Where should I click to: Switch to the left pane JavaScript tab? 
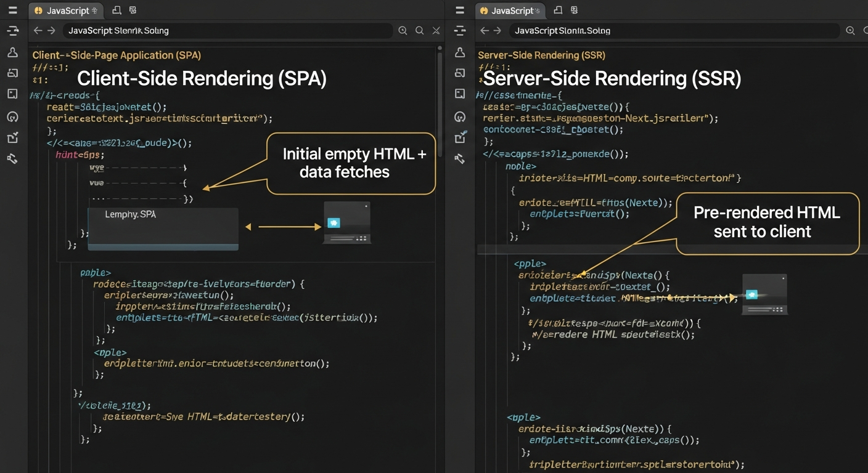[67, 10]
